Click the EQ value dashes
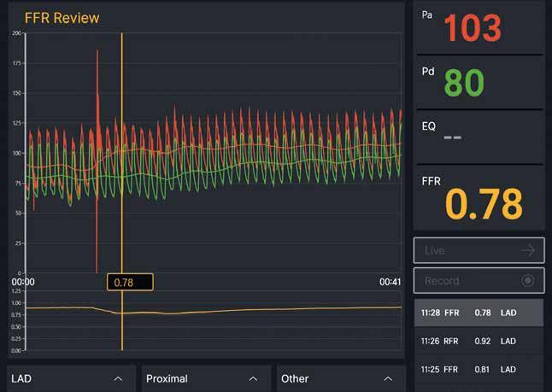The width and height of the screenshot is (552, 392). point(452,137)
